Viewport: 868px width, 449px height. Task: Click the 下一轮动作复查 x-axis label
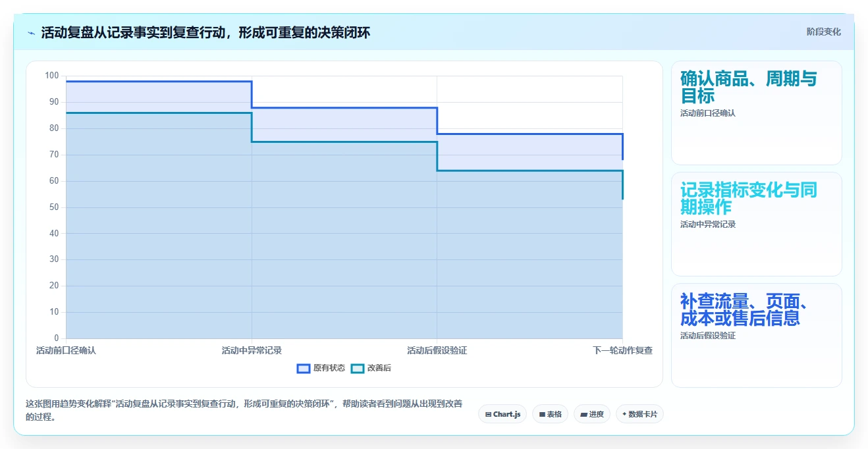point(622,350)
